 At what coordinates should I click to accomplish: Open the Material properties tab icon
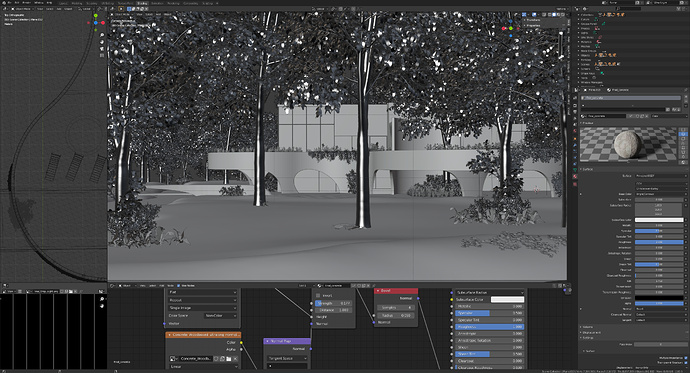[x=576, y=176]
